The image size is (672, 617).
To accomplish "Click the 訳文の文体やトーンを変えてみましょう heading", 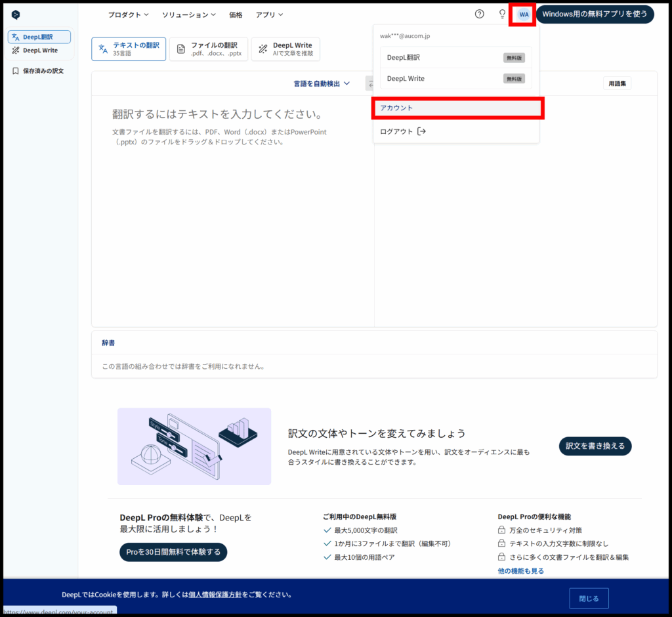I will click(377, 433).
